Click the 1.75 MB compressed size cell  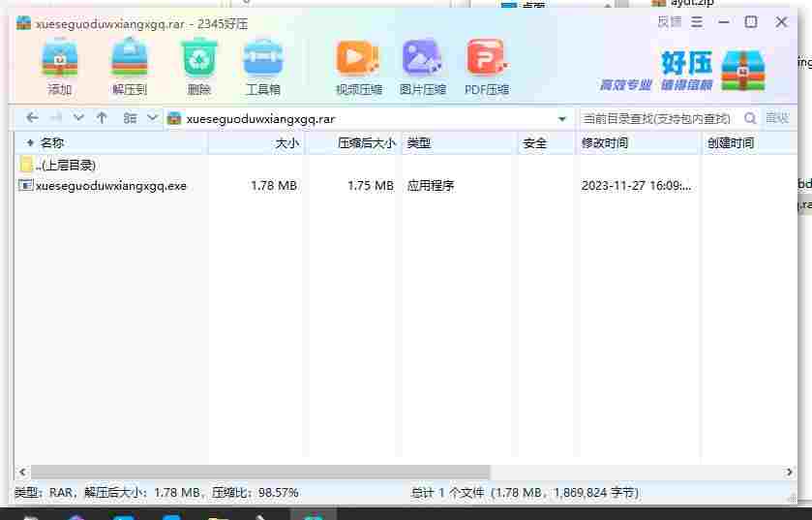coord(371,185)
